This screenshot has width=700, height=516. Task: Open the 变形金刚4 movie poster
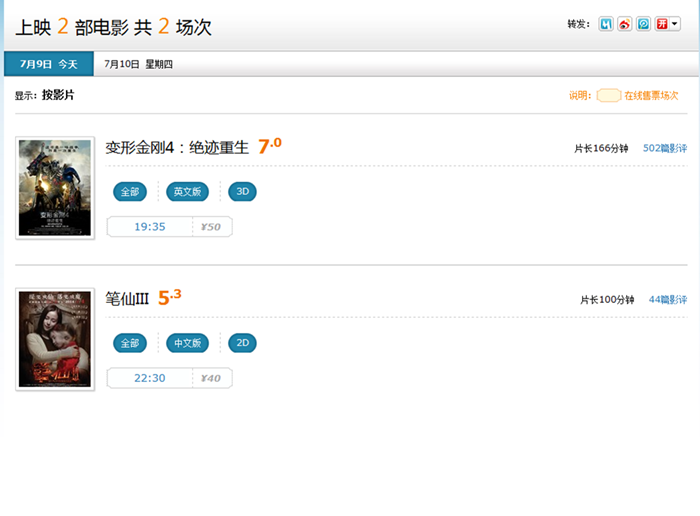coord(55,188)
